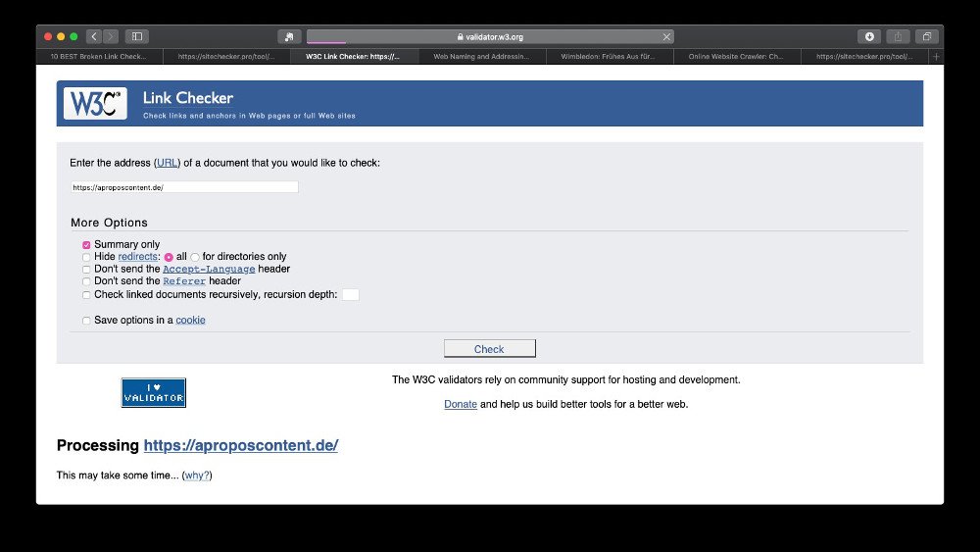Add a new tab with plus button
This screenshot has width=980, height=552.
click(936, 56)
